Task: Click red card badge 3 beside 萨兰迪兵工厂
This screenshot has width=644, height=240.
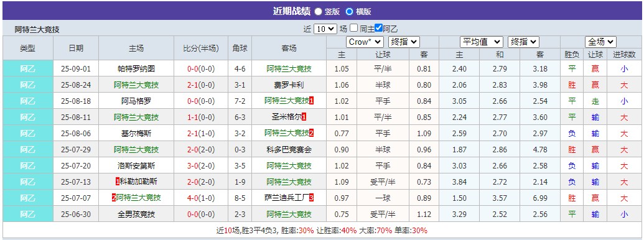Action: 312,198
